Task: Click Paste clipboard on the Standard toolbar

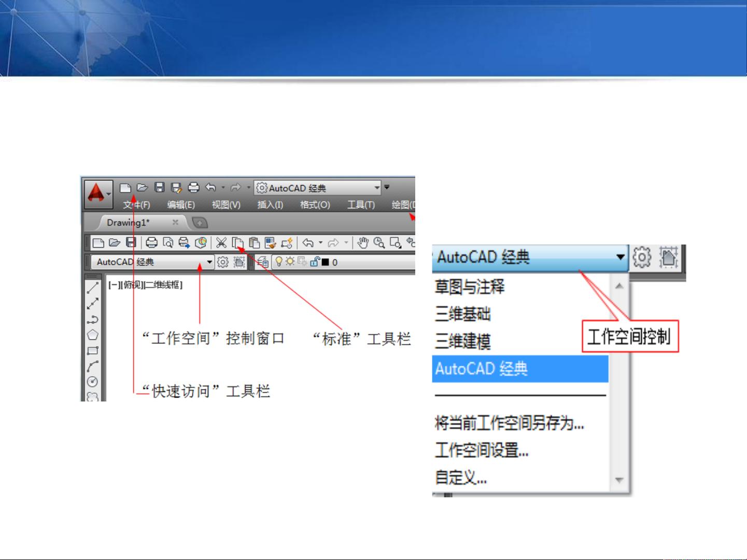Action: pos(254,242)
